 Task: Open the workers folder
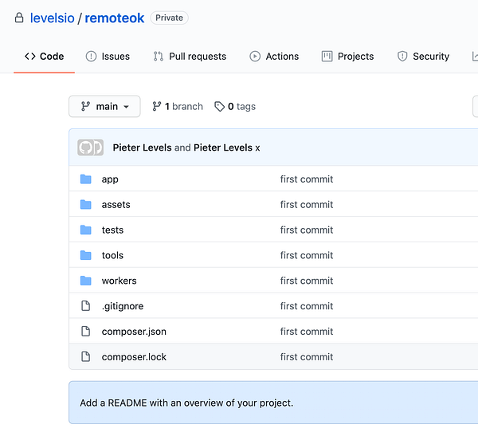click(119, 281)
